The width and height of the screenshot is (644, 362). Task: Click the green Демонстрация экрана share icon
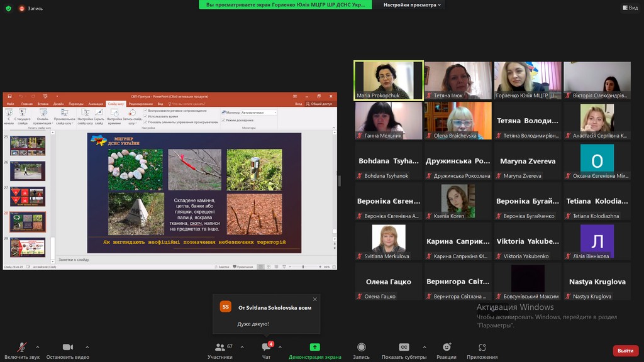tap(314, 347)
